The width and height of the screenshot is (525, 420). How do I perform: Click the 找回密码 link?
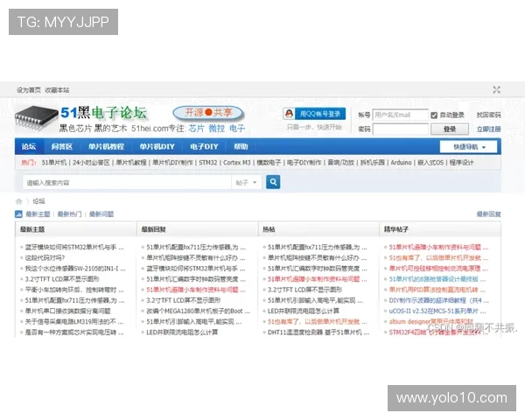488,115
